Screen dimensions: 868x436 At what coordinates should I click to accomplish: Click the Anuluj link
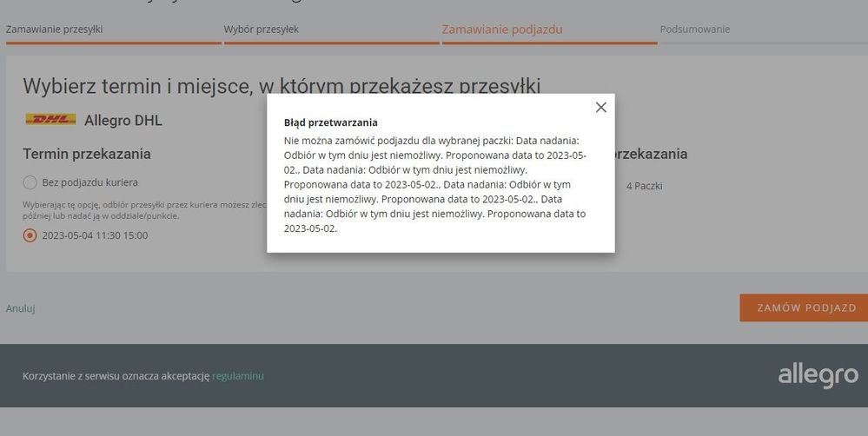[21, 308]
